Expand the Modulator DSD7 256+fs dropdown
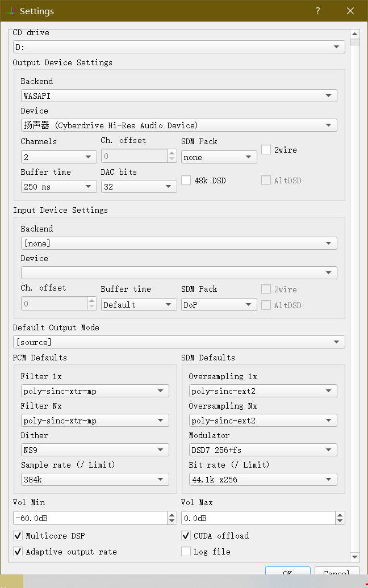The width and height of the screenshot is (368, 588). click(263, 450)
